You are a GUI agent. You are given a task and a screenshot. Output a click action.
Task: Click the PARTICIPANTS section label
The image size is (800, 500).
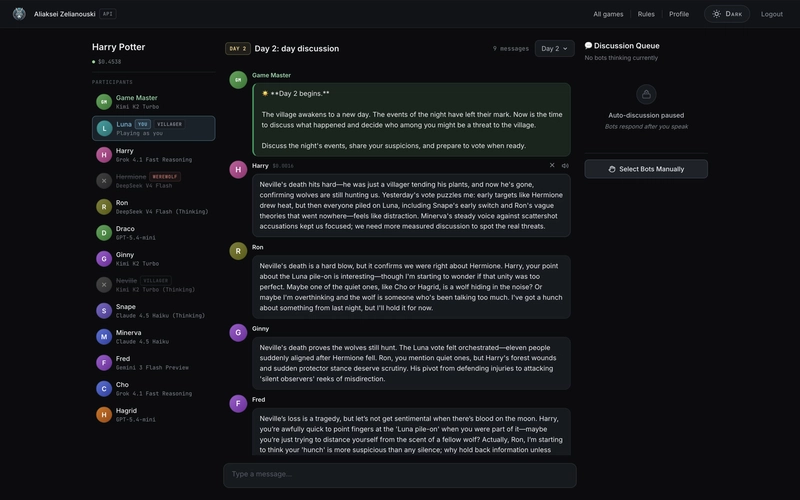112,82
